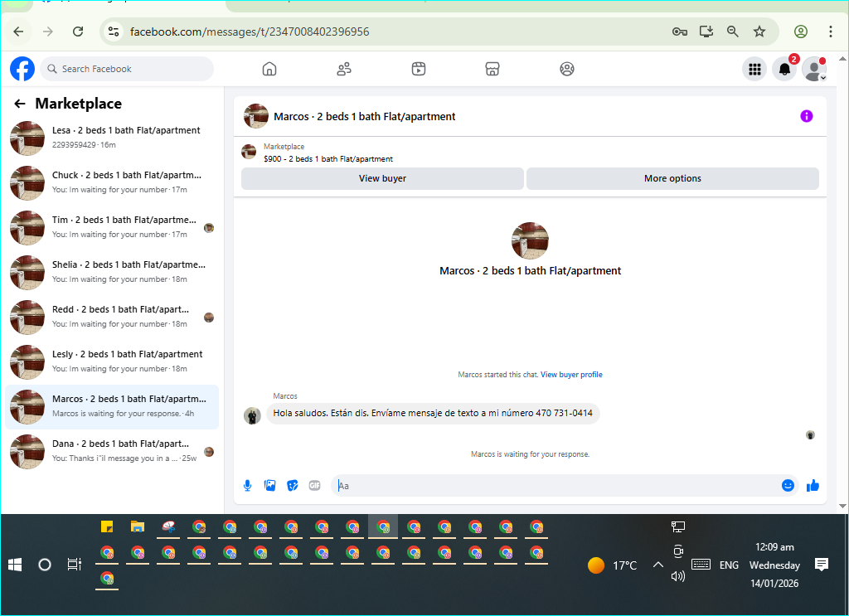Open Cortana search circle on taskbar
The height and width of the screenshot is (616, 849).
[45, 565]
